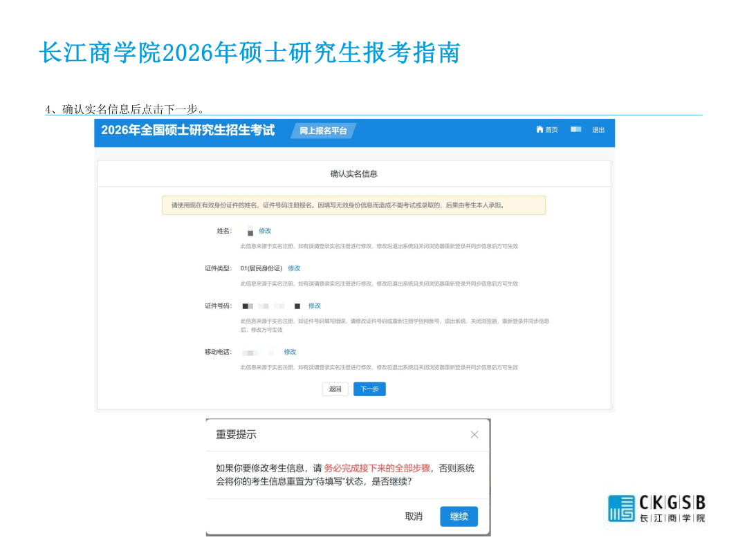The image size is (747, 560).
Task: Click 退出 to log out
Action: [598, 130]
